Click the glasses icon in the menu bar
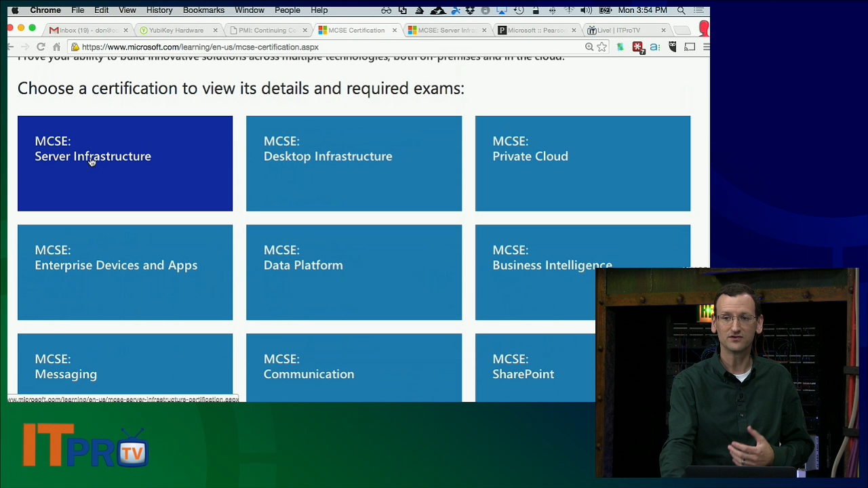 (386, 10)
